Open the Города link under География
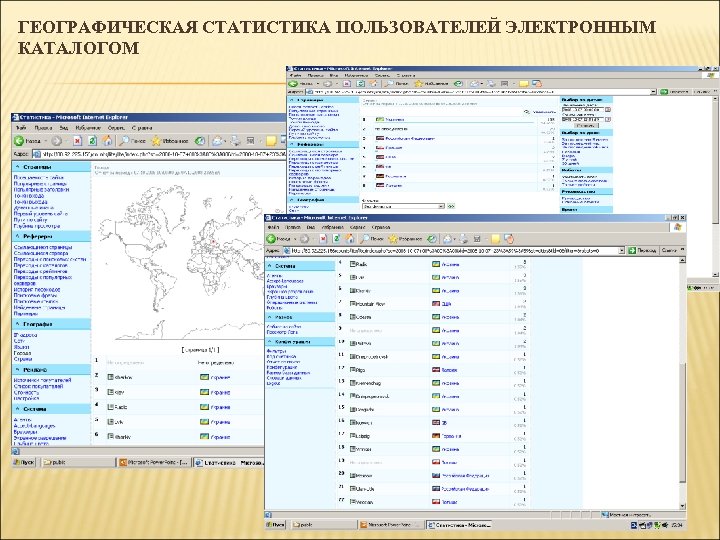Viewport: 720px width, 540px height. coord(22,353)
